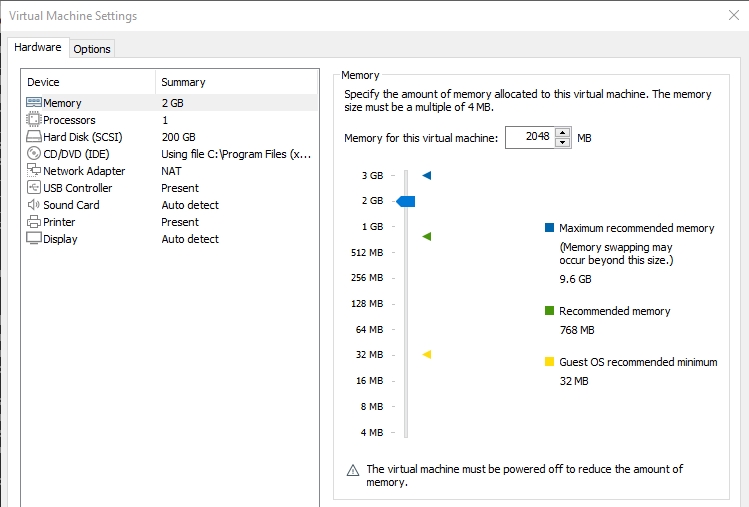Screen dimensions: 749x507
Task: Click the Printer device icon
Action: pos(33,222)
